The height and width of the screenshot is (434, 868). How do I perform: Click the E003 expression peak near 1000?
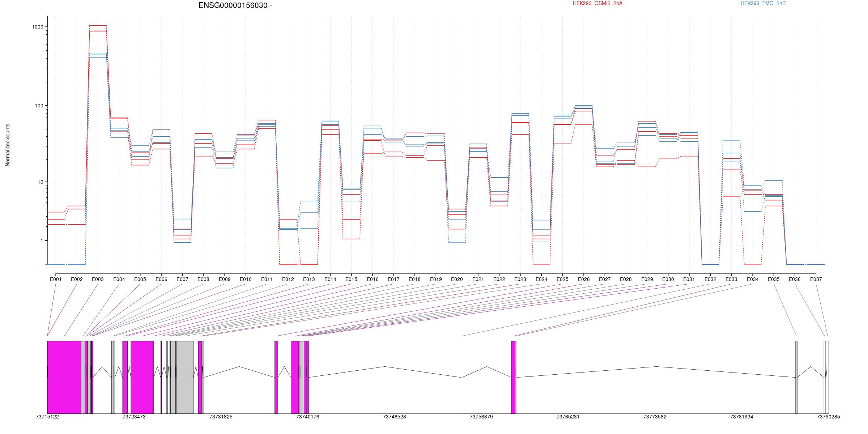98,26
